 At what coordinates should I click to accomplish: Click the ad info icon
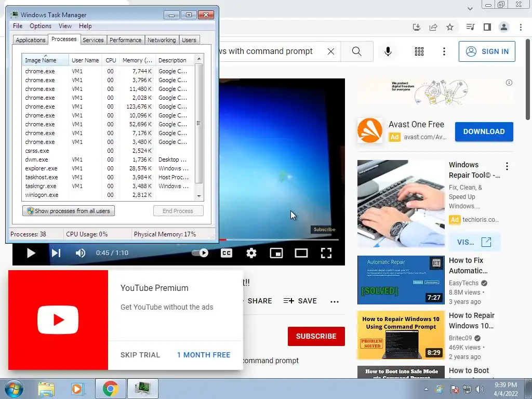(509, 83)
